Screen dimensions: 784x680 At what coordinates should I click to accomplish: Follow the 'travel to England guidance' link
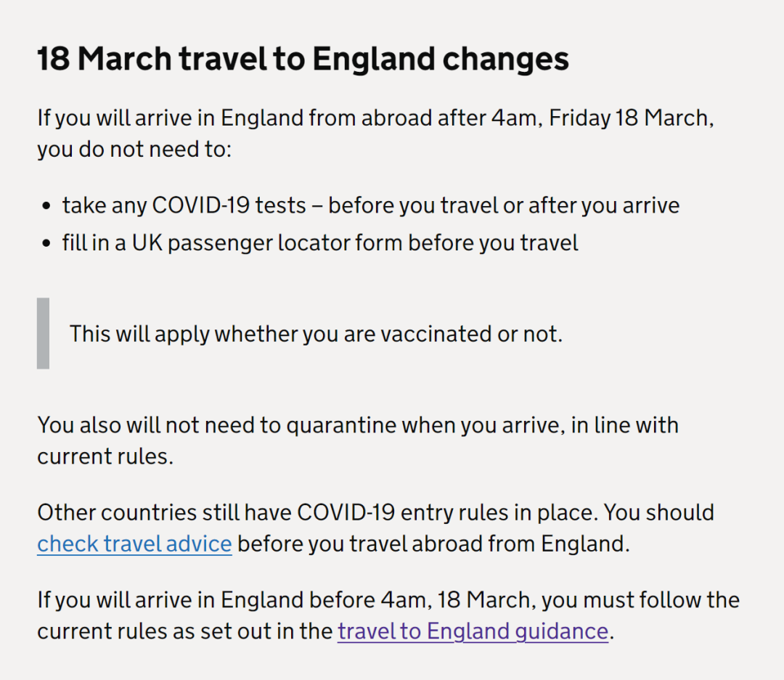pos(473,631)
